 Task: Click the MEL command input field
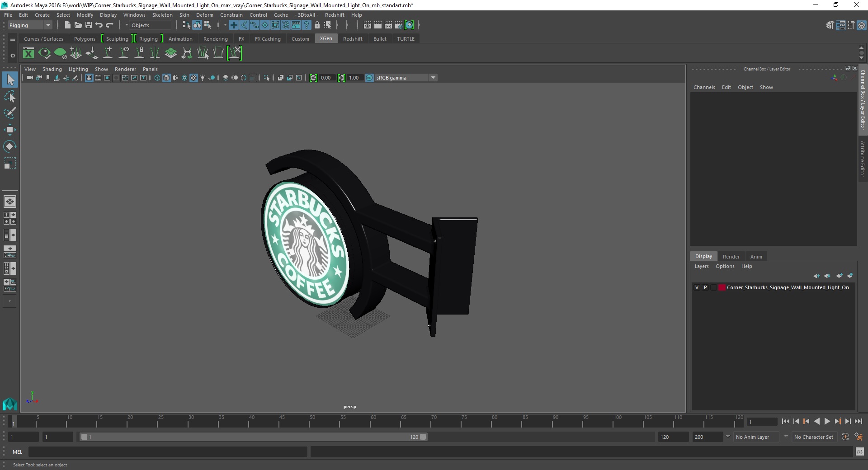coord(168,451)
